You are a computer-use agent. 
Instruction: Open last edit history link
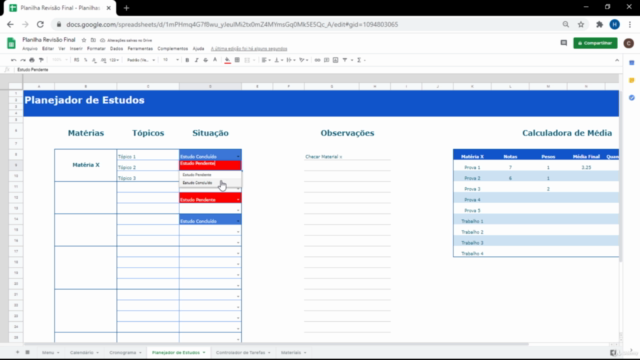point(249,49)
